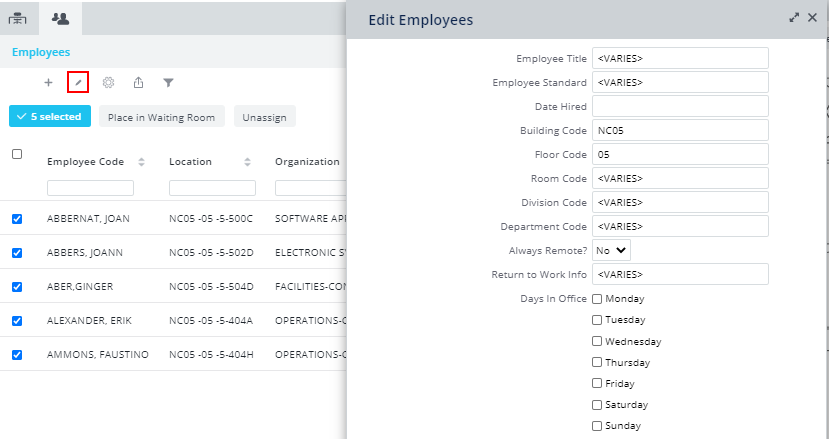This screenshot has width=829, height=439.
Task: Click the export share icon
Action: (x=138, y=83)
